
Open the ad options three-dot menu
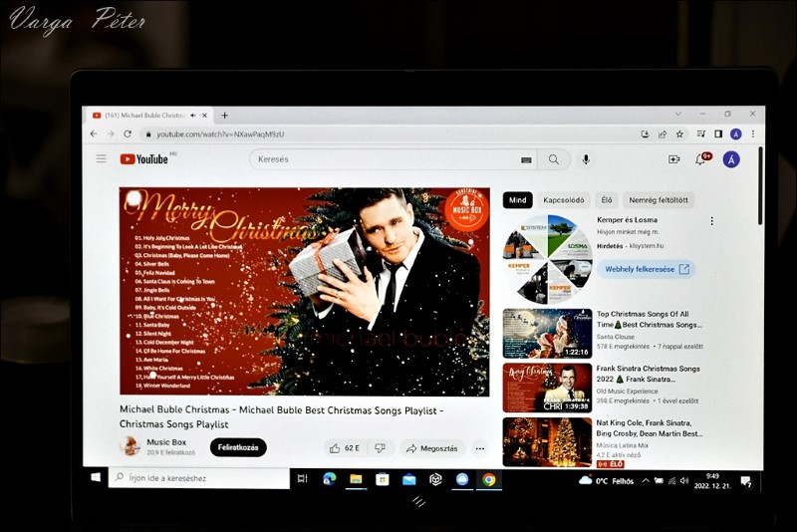(712, 221)
